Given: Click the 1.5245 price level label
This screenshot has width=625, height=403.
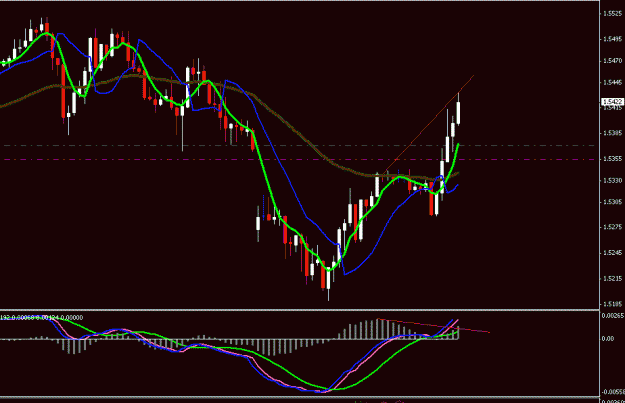Looking at the screenshot, I should (613, 253).
